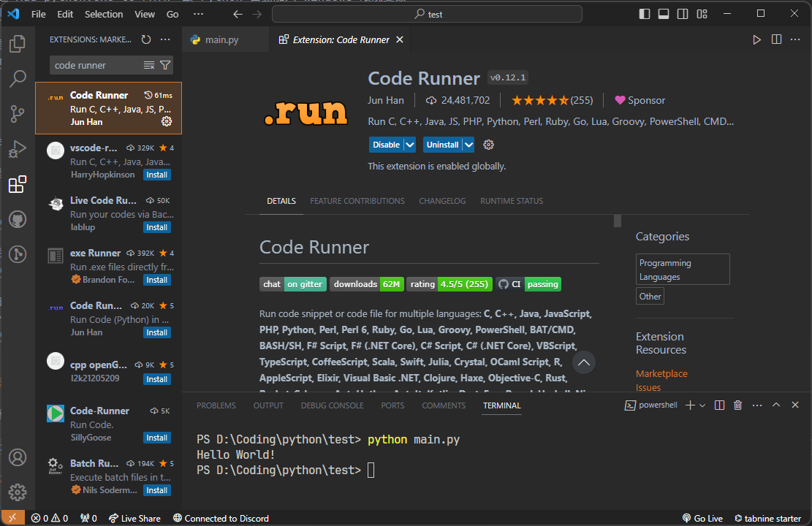Image resolution: width=812 pixels, height=526 pixels.
Task: Install the Batch Runner extension
Action: pyautogui.click(x=157, y=490)
